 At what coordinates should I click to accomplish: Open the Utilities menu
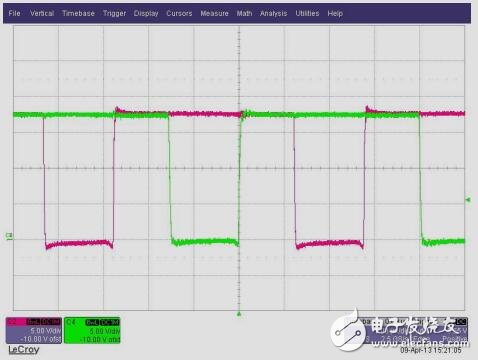click(307, 13)
